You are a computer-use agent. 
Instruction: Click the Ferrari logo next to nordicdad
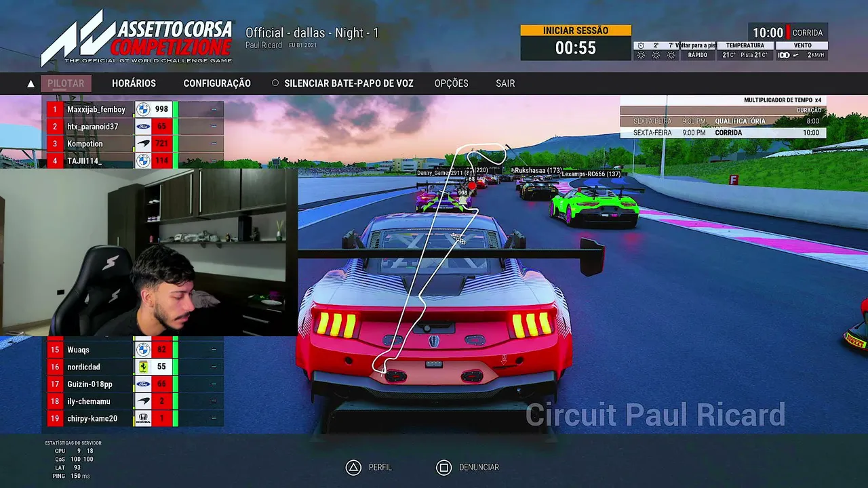pyautogui.click(x=142, y=367)
